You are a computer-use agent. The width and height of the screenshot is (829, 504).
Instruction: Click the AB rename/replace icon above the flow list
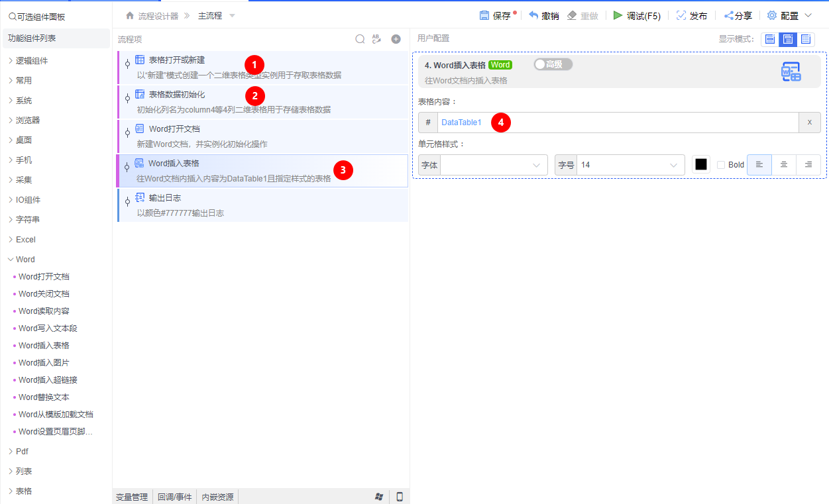(376, 38)
